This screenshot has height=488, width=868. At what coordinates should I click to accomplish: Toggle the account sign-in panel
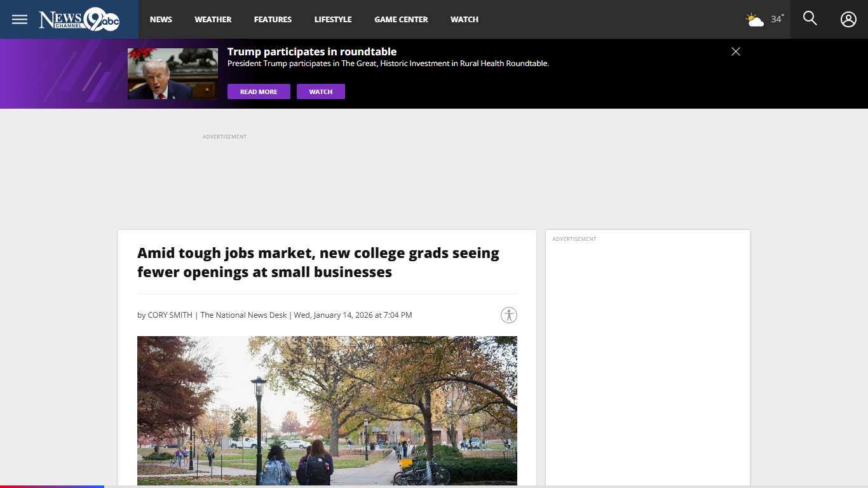click(x=848, y=19)
